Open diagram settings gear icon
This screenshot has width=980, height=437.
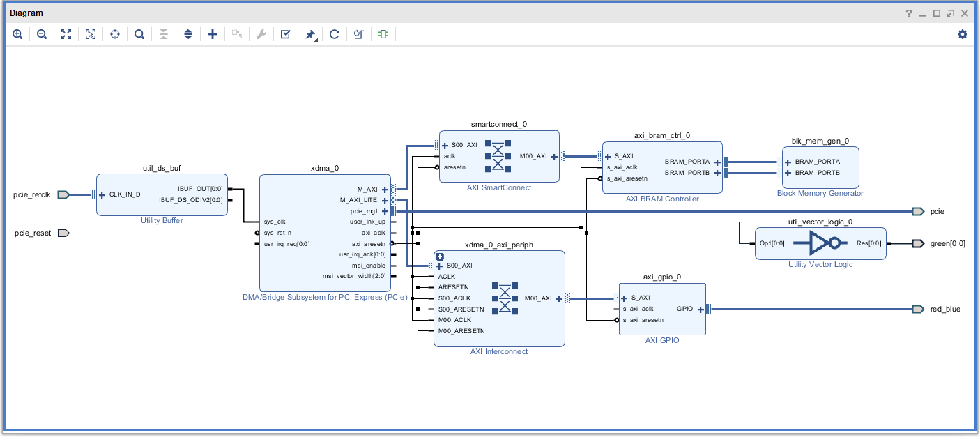pyautogui.click(x=963, y=34)
